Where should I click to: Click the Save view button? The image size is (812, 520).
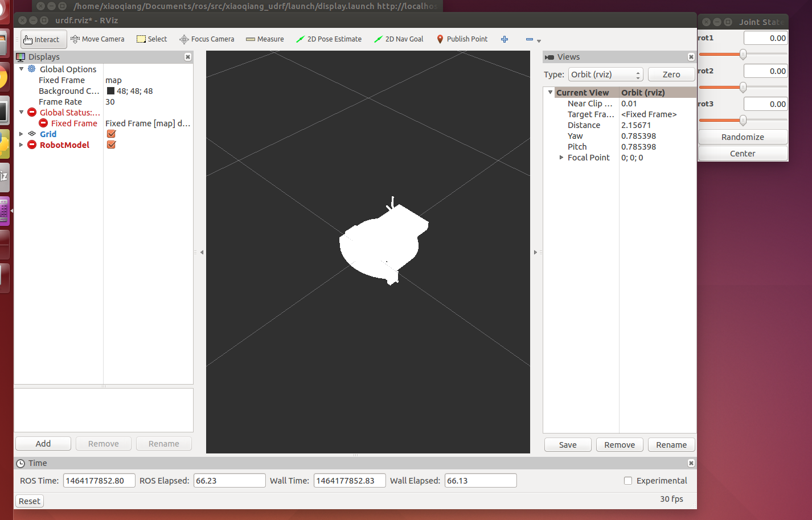[x=568, y=445]
